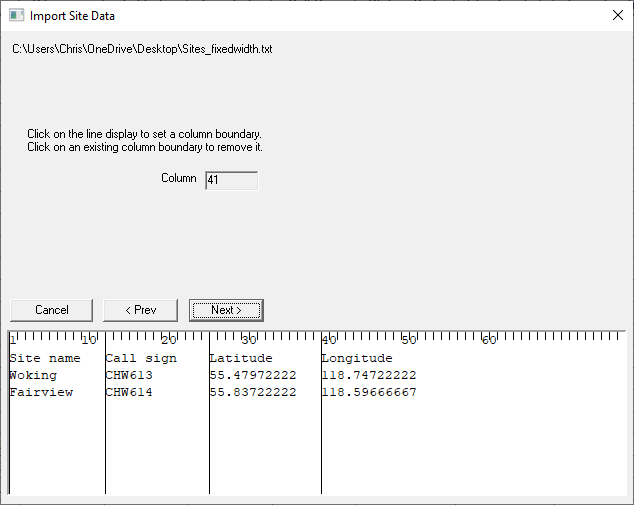Remove the column boundary before Call sign
The image size is (634, 505).
pyautogui.click(x=105, y=440)
